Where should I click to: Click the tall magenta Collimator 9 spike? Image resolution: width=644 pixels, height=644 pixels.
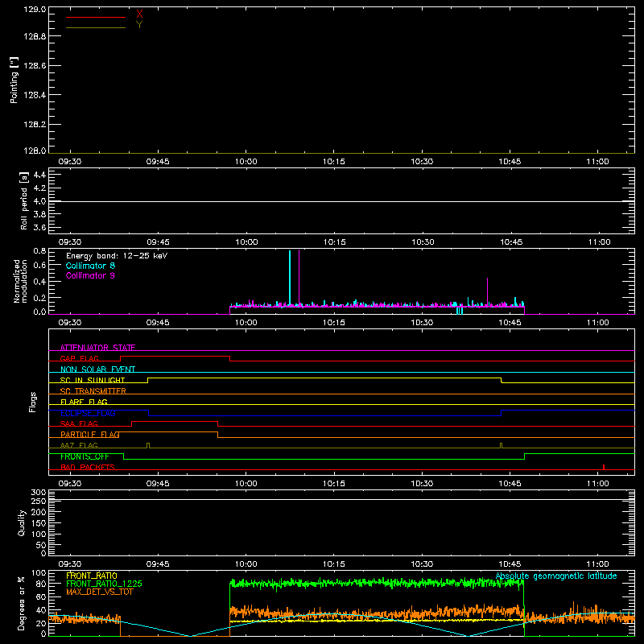pyautogui.click(x=299, y=277)
